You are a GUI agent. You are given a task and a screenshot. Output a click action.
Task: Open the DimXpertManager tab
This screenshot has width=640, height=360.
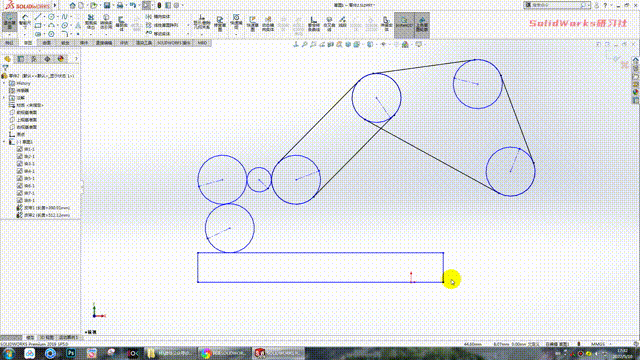click(x=47, y=59)
